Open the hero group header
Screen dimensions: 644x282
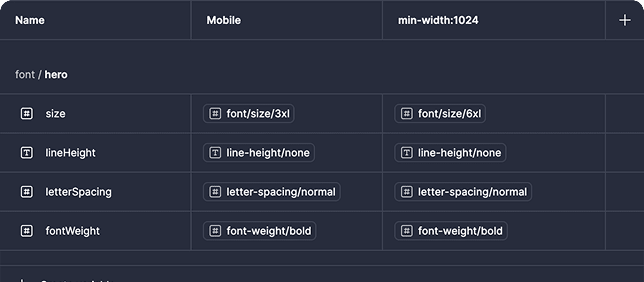coord(56,74)
